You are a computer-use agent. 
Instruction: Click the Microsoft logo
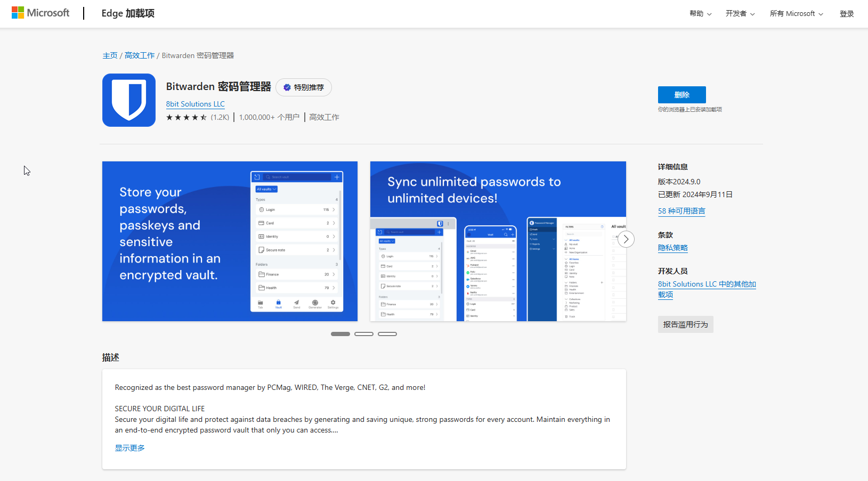40,13
